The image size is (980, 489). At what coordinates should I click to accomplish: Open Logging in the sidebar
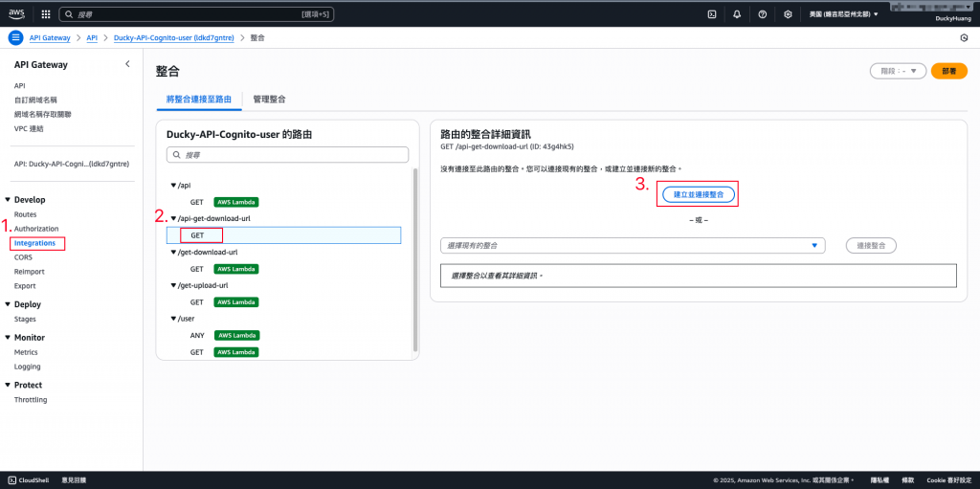pyautogui.click(x=28, y=367)
